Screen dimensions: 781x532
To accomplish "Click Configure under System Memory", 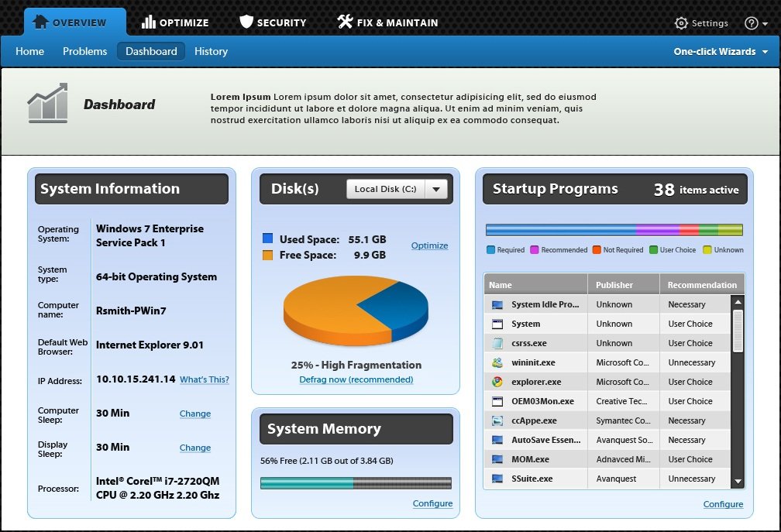I will click(432, 503).
